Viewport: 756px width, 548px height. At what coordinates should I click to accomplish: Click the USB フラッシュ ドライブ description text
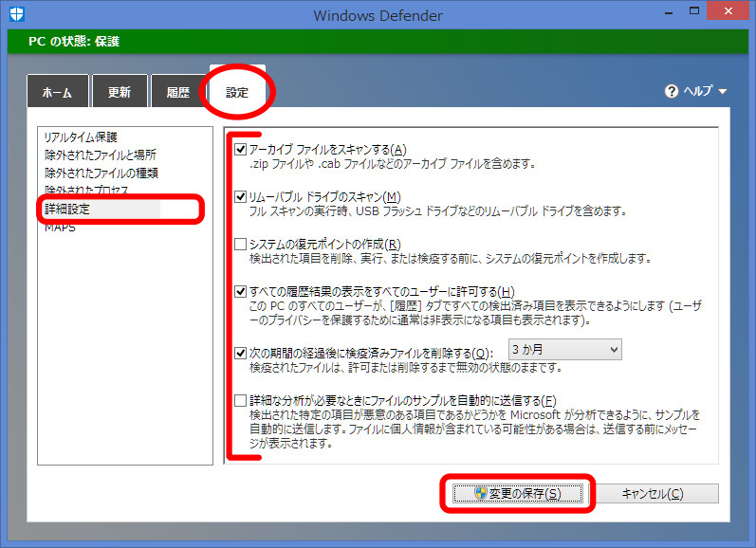tap(438, 211)
